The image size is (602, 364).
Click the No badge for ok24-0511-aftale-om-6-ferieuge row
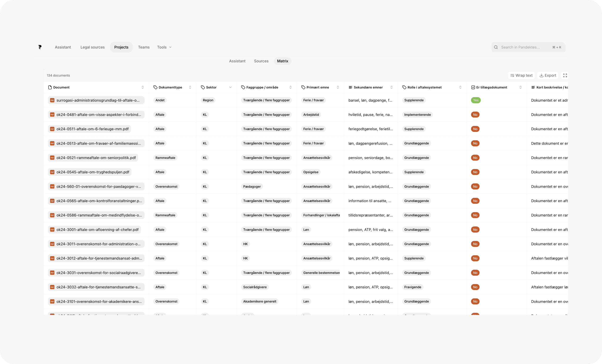475,129
